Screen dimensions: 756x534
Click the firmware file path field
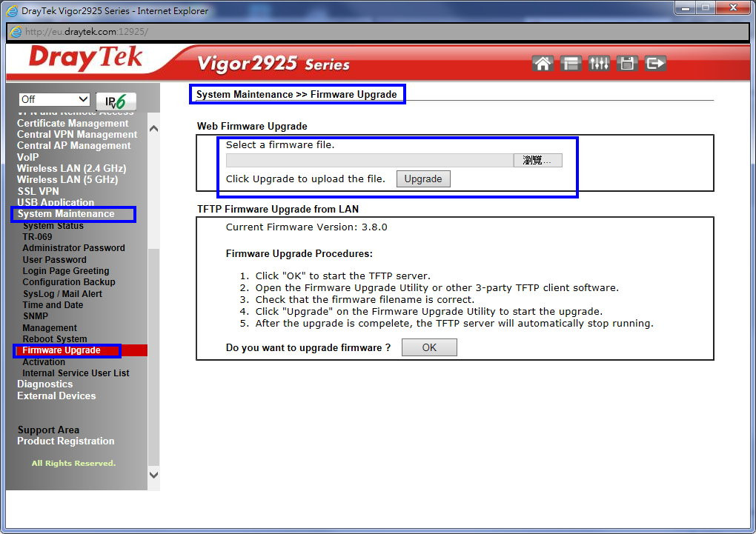(x=369, y=161)
